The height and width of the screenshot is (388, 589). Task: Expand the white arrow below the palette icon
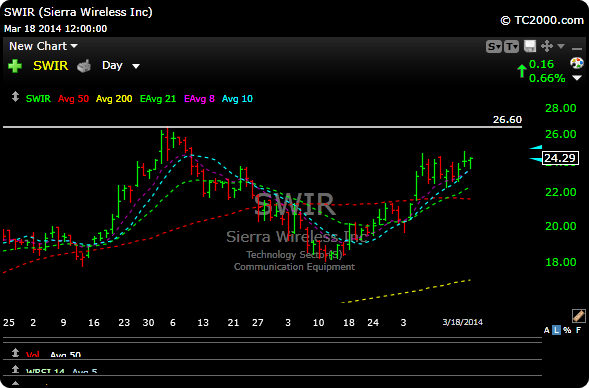coord(577,78)
